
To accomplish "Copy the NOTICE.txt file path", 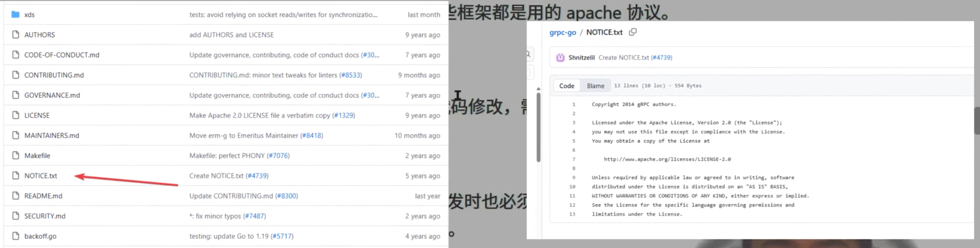I will pyautogui.click(x=633, y=32).
